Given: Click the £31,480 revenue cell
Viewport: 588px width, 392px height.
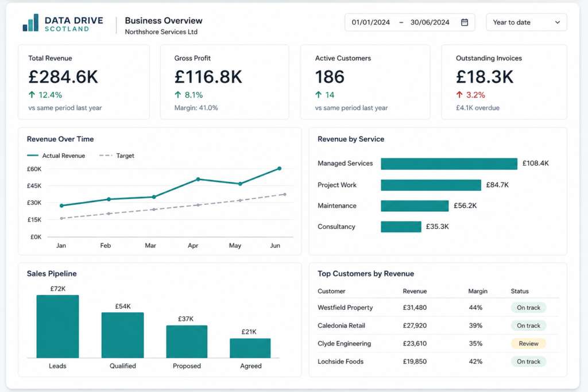Looking at the screenshot, I should click(x=415, y=308).
